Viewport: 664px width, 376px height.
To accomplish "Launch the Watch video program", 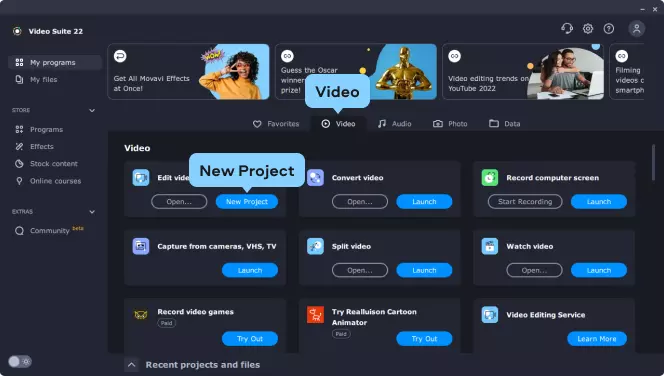I will click(599, 270).
